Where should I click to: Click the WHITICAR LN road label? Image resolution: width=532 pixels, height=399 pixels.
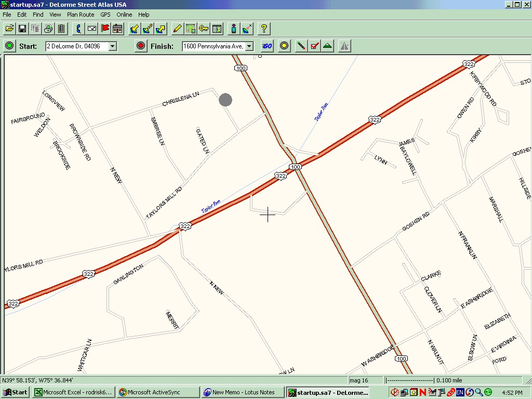pyautogui.click(x=85, y=355)
